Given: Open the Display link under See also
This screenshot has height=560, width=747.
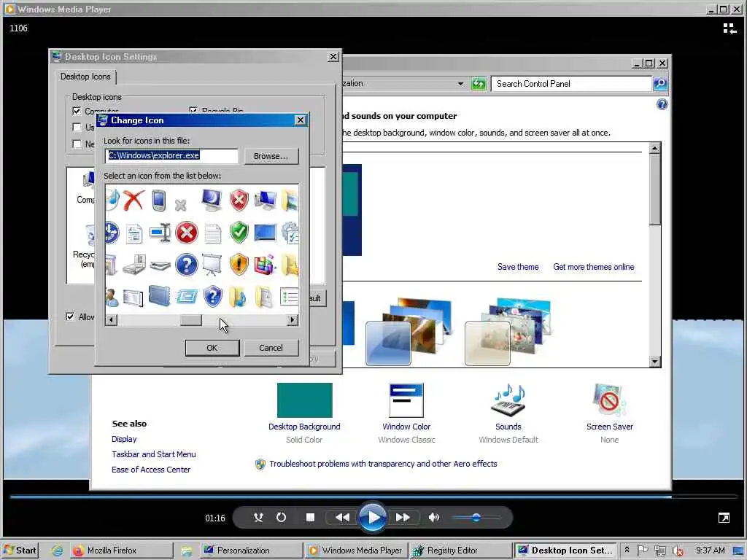Looking at the screenshot, I should [x=124, y=439].
